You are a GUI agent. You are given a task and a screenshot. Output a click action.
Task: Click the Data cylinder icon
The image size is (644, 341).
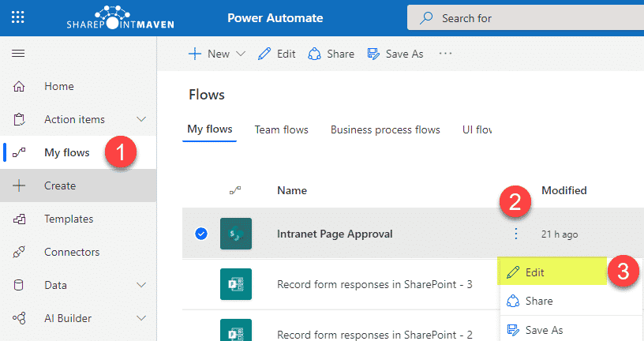point(18,285)
